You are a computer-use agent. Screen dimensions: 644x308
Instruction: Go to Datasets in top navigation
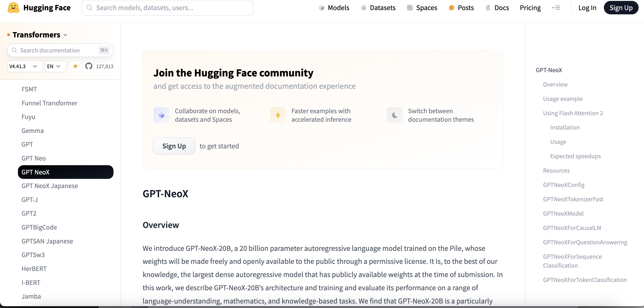click(x=379, y=8)
